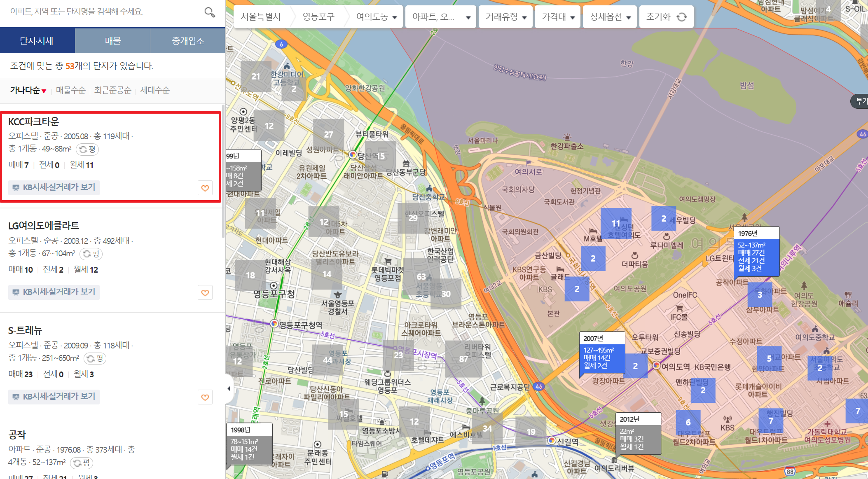868x479 pixels.
Task: Favorite KCC파크타운 with heart icon
Action: (x=205, y=188)
